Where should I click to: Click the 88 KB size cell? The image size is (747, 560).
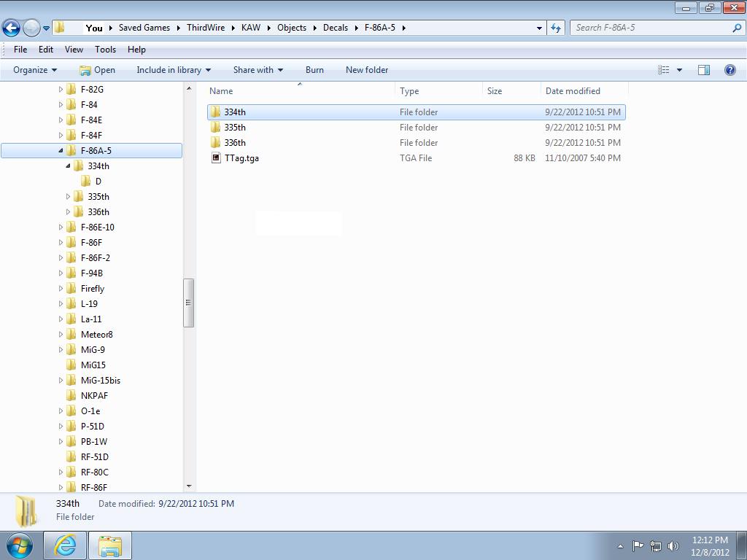point(524,158)
